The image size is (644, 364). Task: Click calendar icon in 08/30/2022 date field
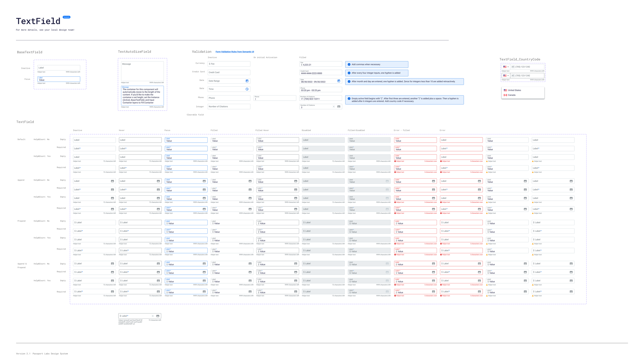[x=338, y=81]
